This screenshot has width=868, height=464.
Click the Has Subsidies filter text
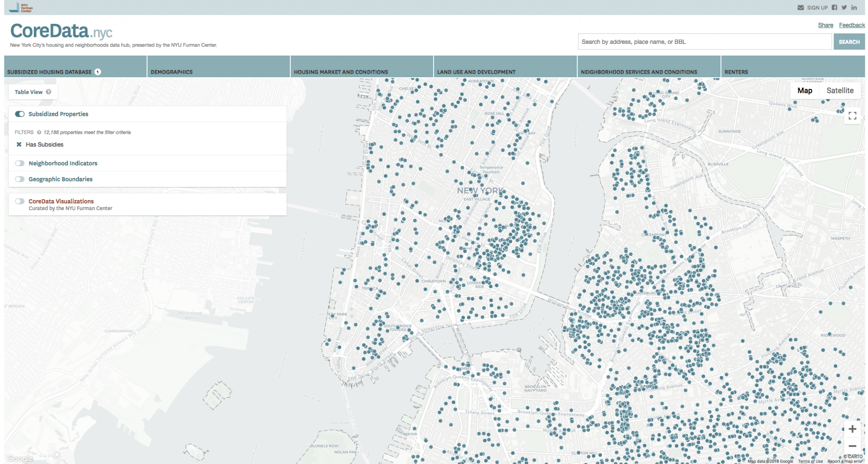pyautogui.click(x=45, y=145)
